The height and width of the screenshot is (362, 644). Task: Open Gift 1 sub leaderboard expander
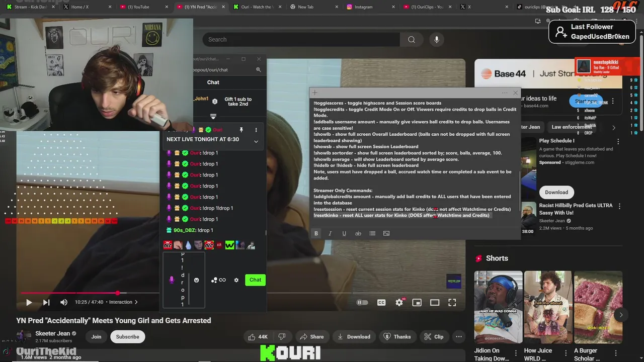(213, 116)
